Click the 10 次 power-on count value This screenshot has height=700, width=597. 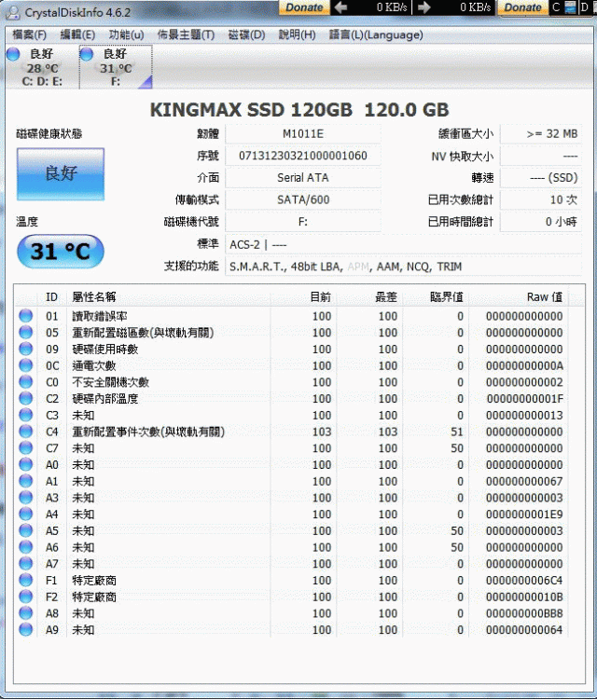[541, 199]
